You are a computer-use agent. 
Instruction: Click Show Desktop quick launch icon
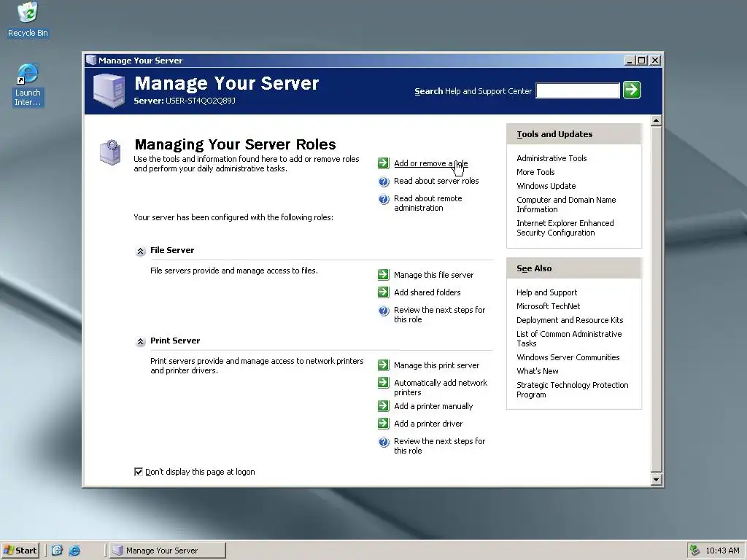57,551
